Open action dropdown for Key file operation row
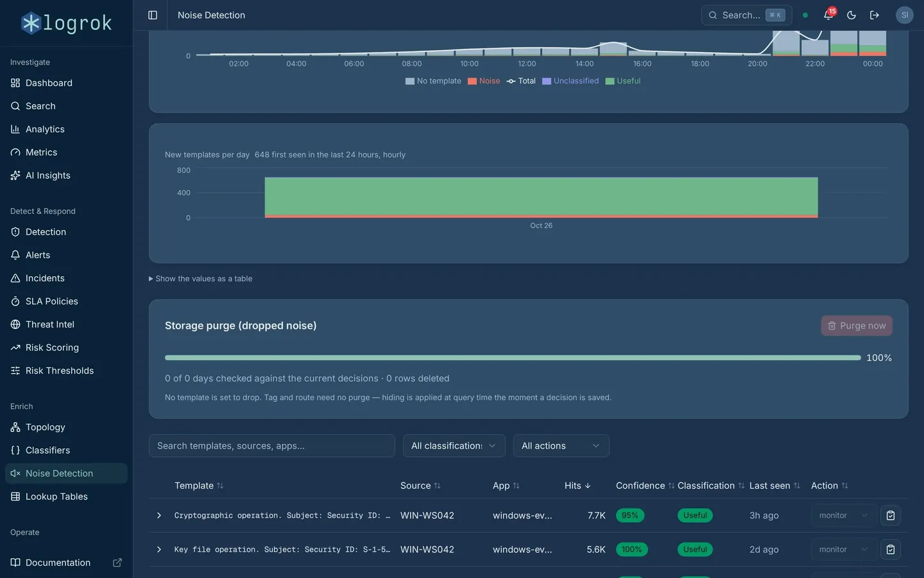Screen dimensions: 924x578 844,550
